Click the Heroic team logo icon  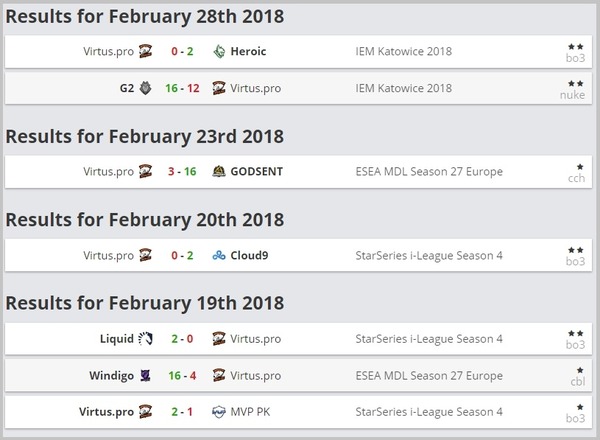click(219, 51)
